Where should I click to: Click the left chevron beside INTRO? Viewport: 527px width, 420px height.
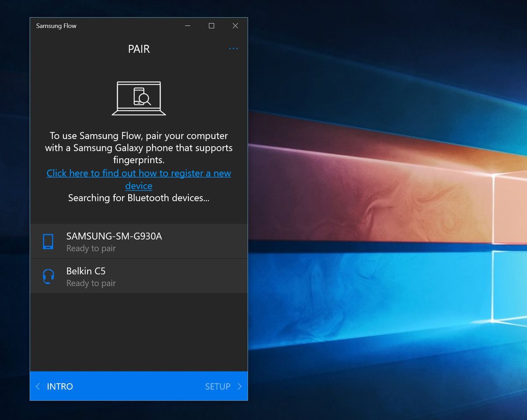pos(38,386)
